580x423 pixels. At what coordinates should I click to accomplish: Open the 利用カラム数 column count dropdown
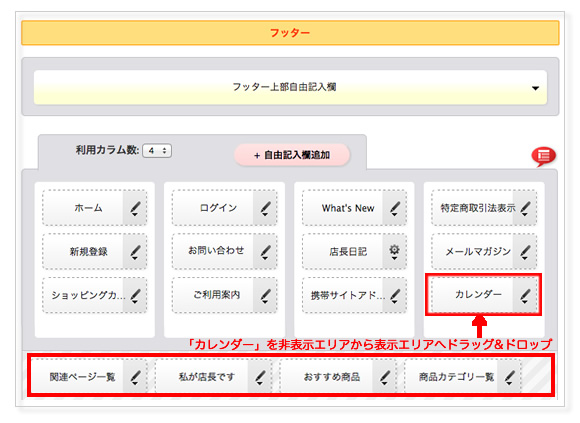(157, 150)
